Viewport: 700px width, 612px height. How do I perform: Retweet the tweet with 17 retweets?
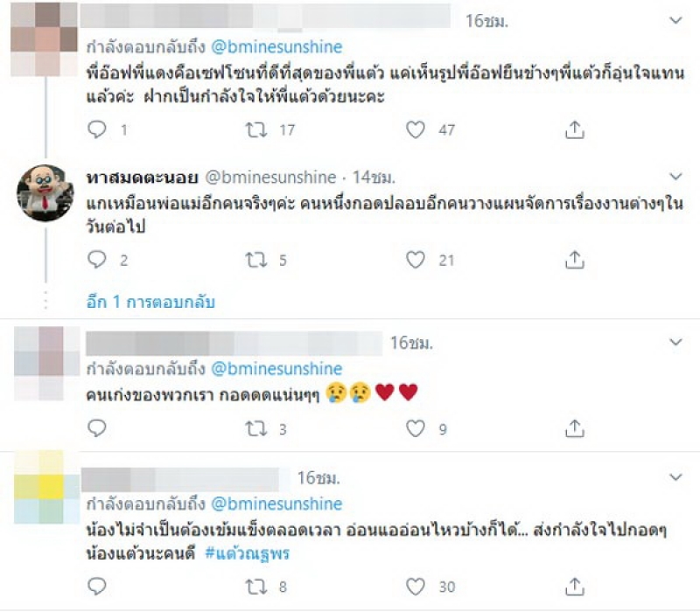point(256,129)
